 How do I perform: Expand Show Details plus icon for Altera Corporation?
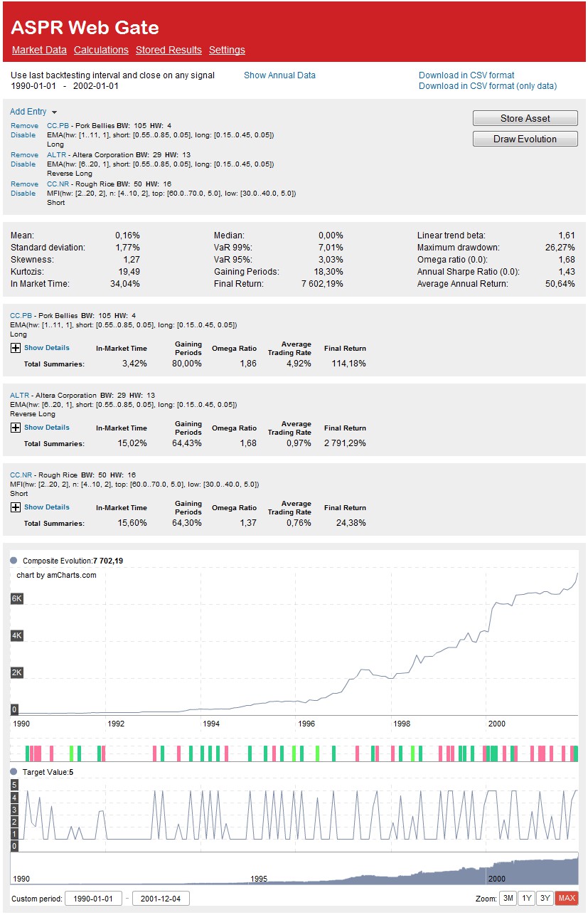click(16, 428)
